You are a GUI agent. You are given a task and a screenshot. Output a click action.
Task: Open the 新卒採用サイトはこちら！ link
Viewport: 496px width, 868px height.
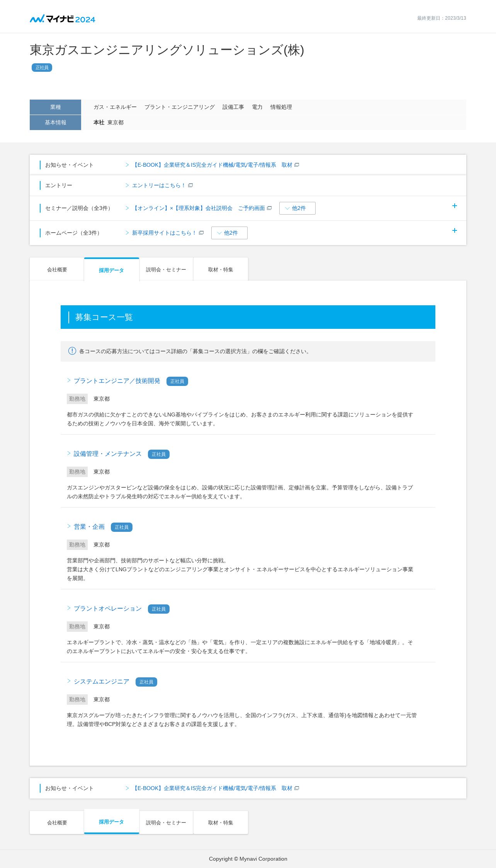[x=165, y=233]
